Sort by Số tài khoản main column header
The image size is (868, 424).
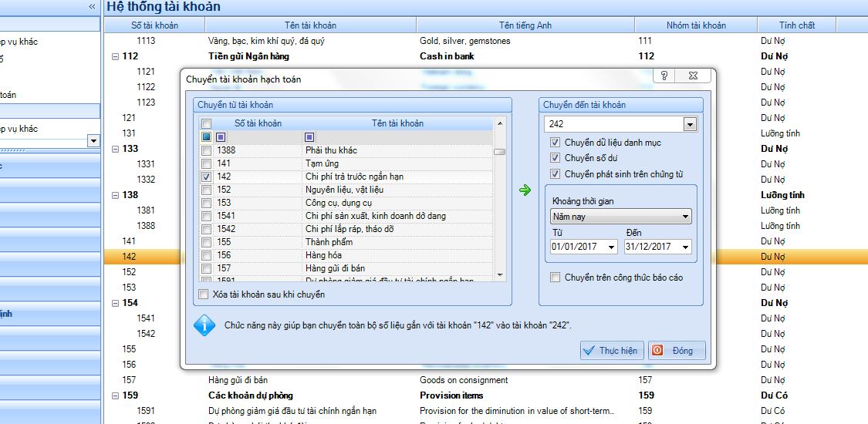tap(154, 25)
